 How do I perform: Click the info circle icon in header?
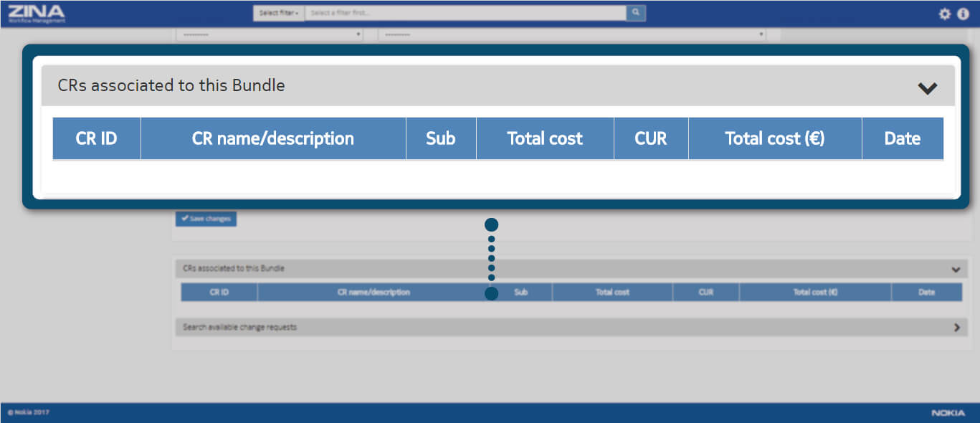pos(963,14)
